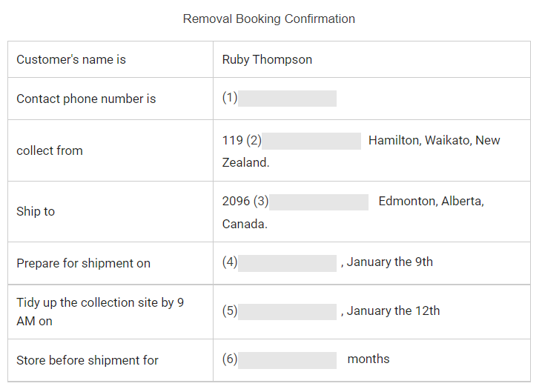The width and height of the screenshot is (542, 392).
Task: Click blank field (6) before months
Action: [287, 359]
